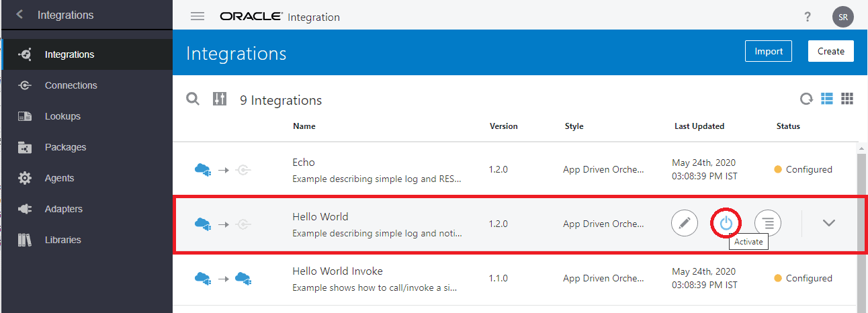Go to Integrations in sidebar
Viewport: 868px width, 313px height.
pyautogui.click(x=87, y=54)
